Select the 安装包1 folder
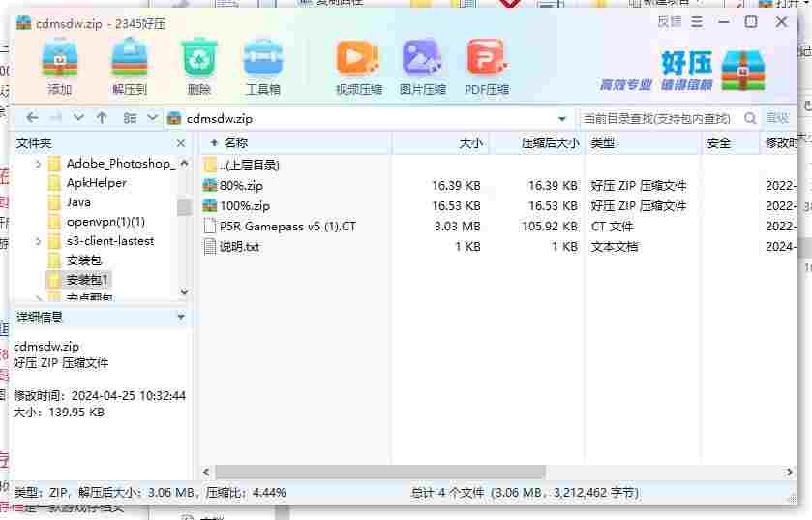 click(x=87, y=280)
